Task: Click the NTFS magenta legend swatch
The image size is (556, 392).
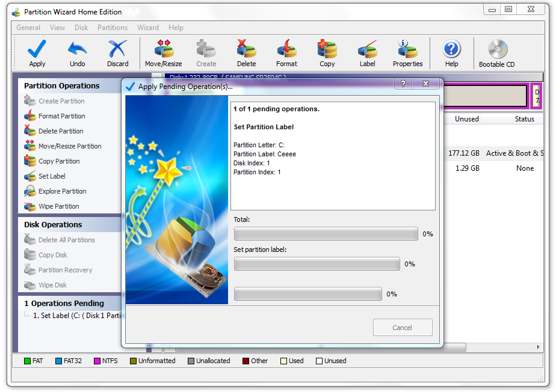Action: tap(97, 361)
